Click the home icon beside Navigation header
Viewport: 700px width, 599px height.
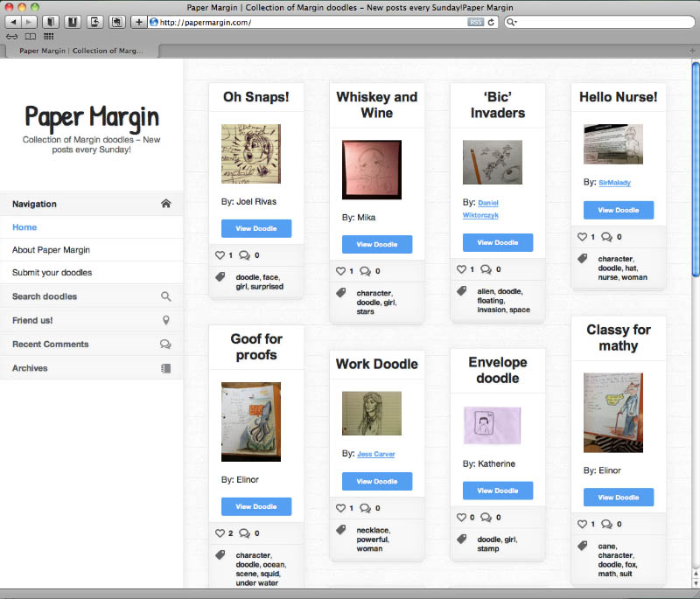pos(165,203)
